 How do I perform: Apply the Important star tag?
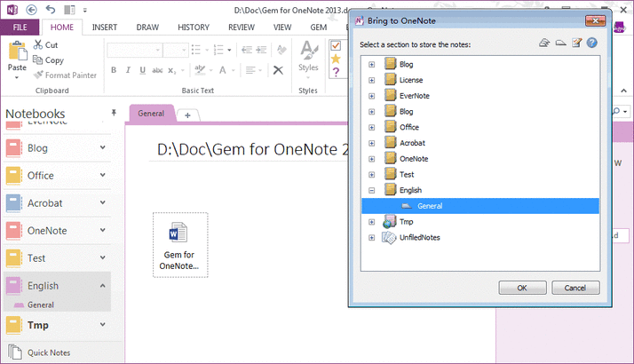(x=336, y=59)
